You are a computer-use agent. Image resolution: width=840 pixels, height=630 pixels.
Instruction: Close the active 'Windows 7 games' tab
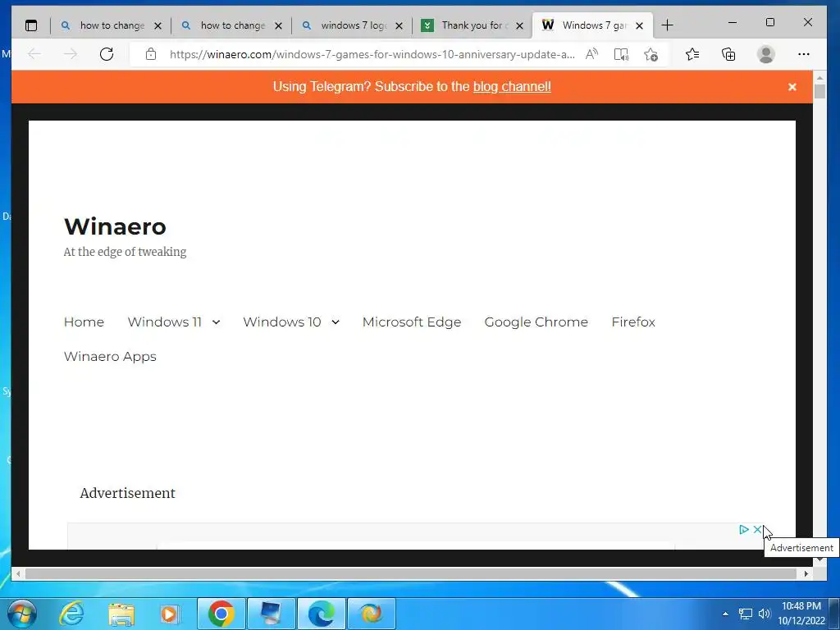[639, 25]
